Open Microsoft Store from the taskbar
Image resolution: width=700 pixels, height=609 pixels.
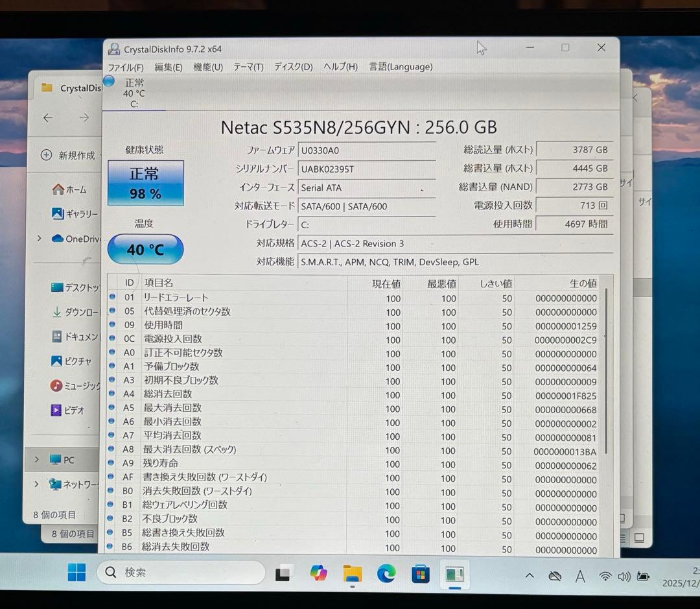coord(420,575)
